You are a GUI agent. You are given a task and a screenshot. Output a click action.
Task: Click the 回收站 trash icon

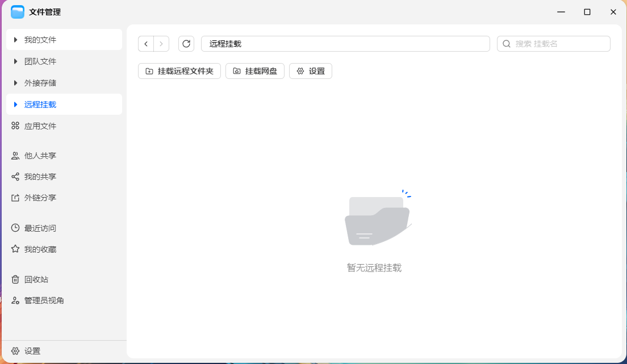tap(15, 279)
